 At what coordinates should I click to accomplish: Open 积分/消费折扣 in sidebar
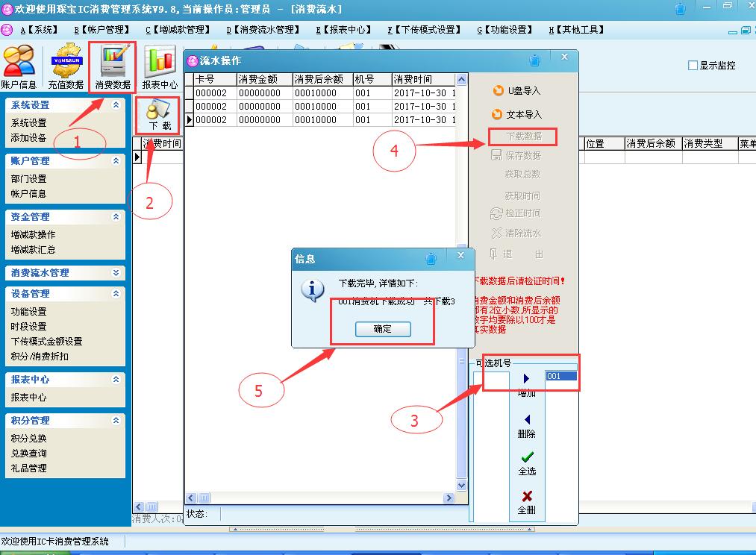pos(40,357)
